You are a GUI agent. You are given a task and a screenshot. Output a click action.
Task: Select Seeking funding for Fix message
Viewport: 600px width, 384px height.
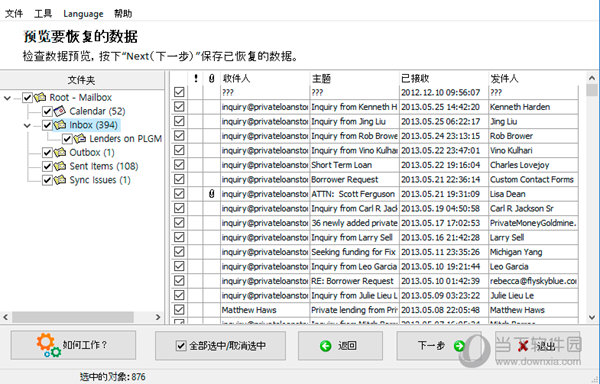coord(354,252)
